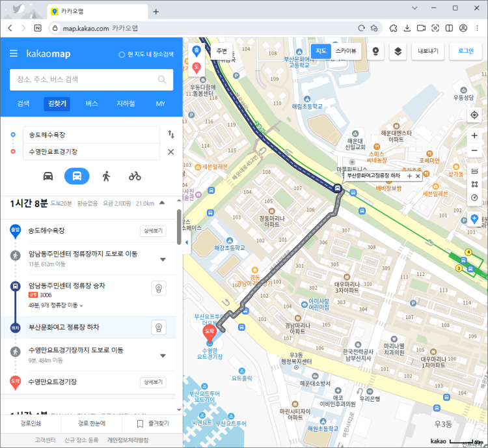Screen dimensions: 488x448
Task: Choose the walking route mode icon
Action: pos(106,176)
